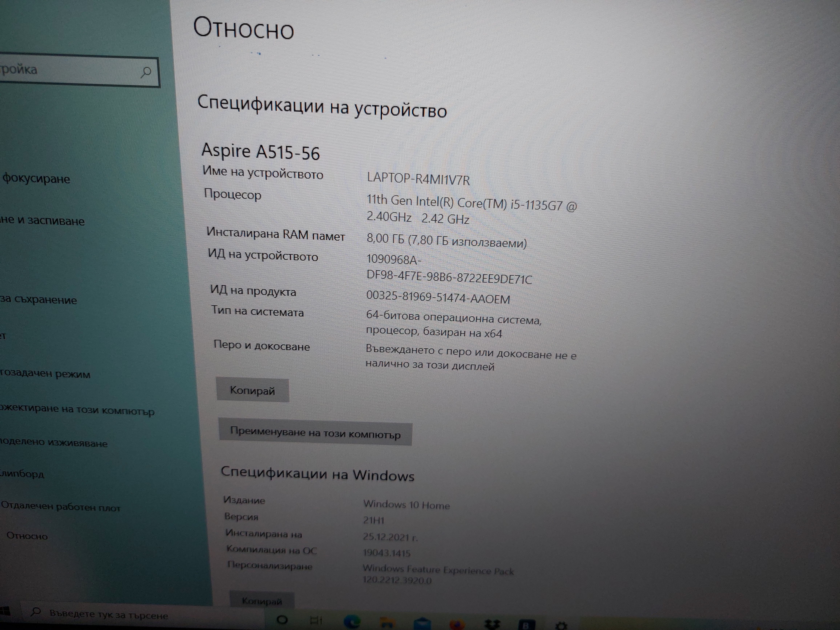This screenshot has height=630, width=840.
Task: Click the 64-битова операционна система value
Action: (453, 324)
